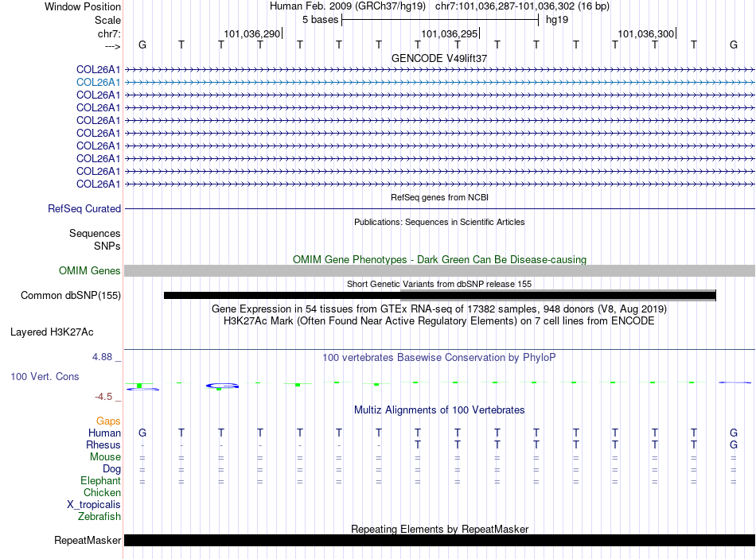Click the PhyloP lower value -4.5
Image resolution: width=756 pixels, height=559 pixels.
[103, 397]
